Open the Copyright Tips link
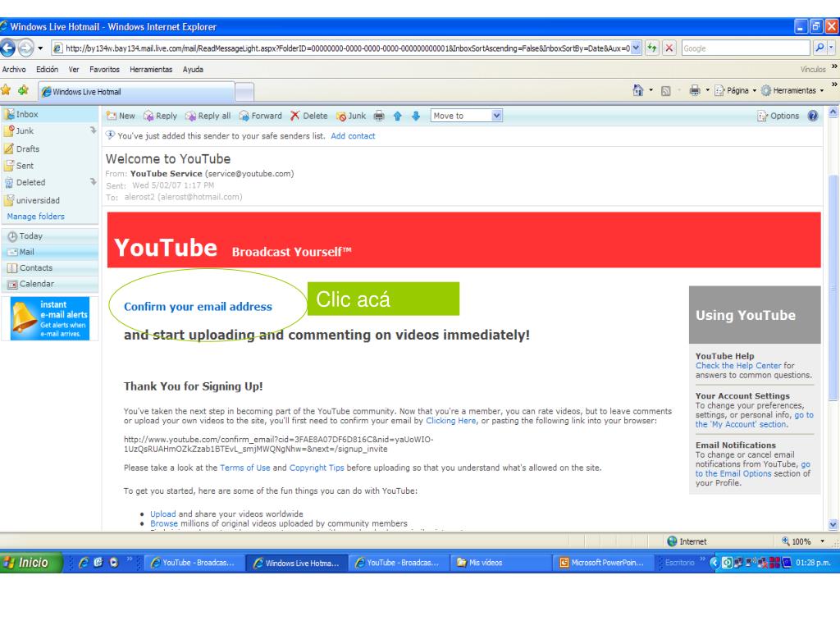The height and width of the screenshot is (630, 840). [x=317, y=468]
